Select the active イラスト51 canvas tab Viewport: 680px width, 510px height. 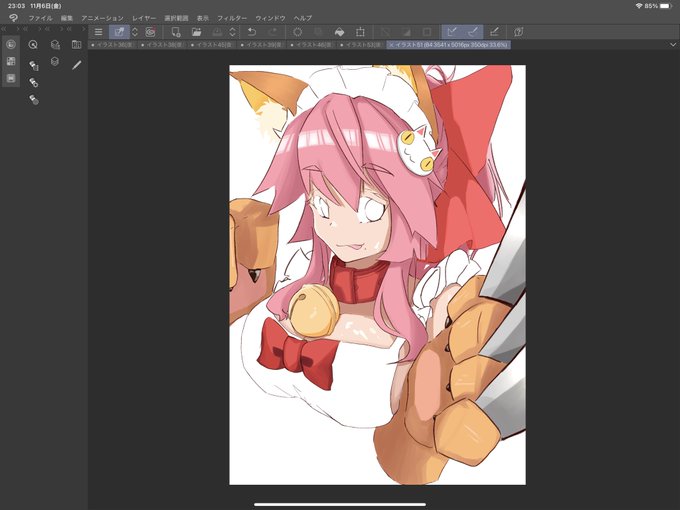coord(448,45)
